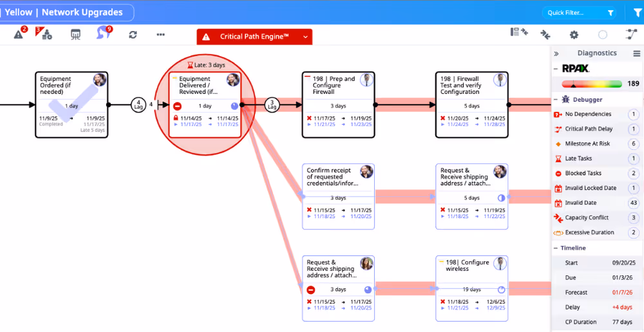
Task: Click the Milestone At Risk count badge 6
Action: coord(634,143)
